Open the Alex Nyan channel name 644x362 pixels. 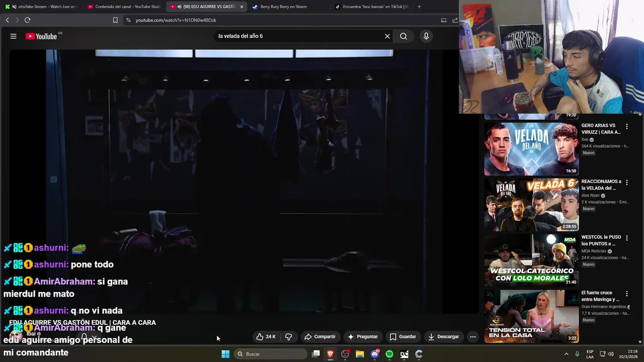(591, 196)
